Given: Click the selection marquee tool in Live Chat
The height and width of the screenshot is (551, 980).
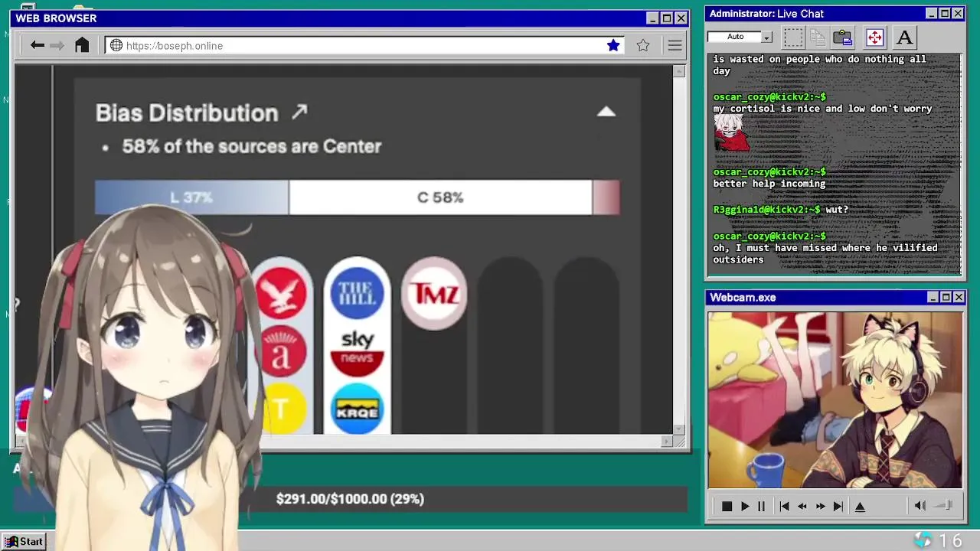Looking at the screenshot, I should click(793, 37).
